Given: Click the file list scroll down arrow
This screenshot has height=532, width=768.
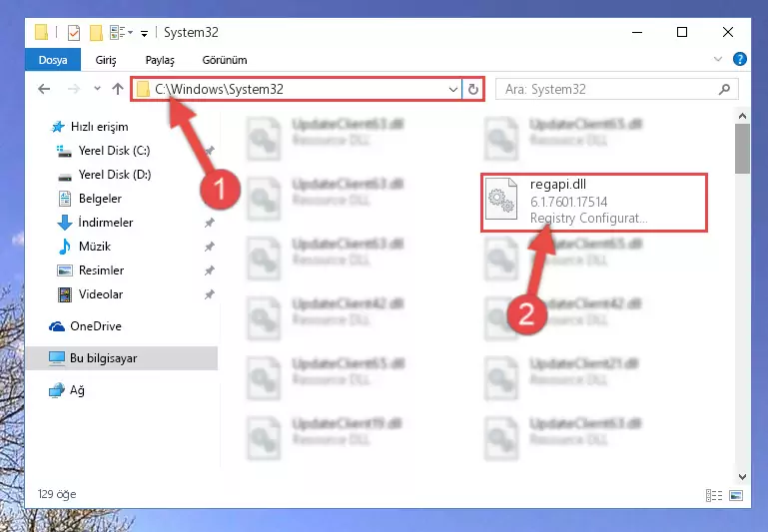Looking at the screenshot, I should click(x=742, y=477).
